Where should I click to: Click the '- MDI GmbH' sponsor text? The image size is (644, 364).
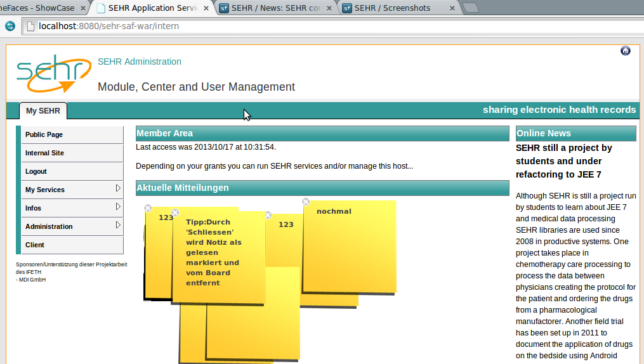click(31, 280)
